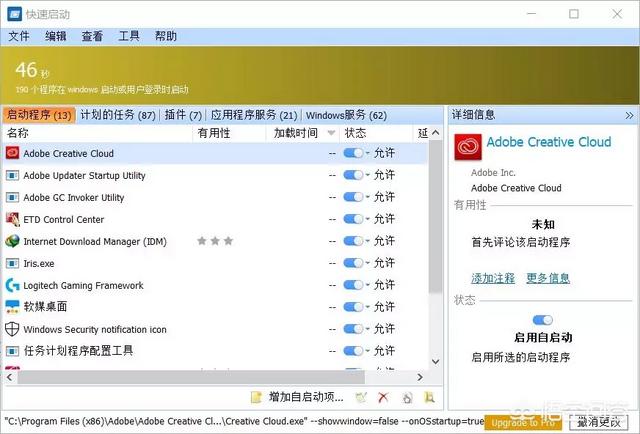Click the 更多信息 link
Screen dimensions: 640x434
coord(548,278)
